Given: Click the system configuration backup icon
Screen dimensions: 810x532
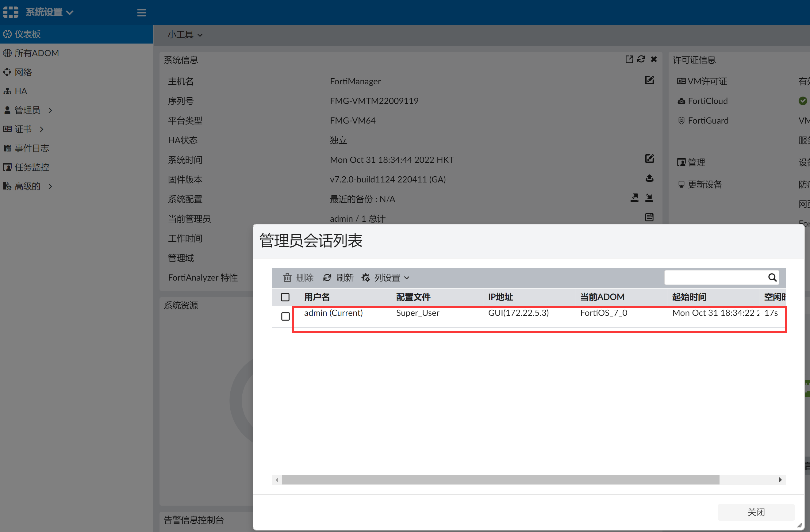Looking at the screenshot, I should coord(634,198).
